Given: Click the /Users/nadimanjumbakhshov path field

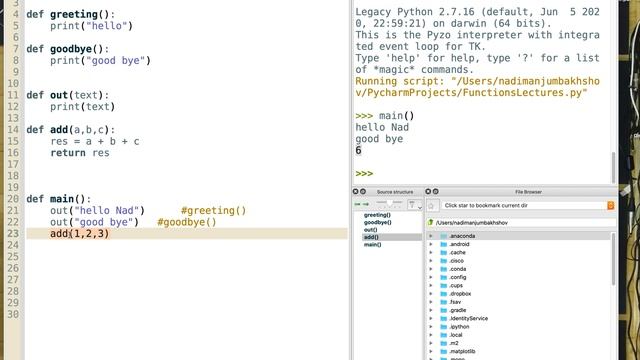Looking at the screenshot, I should (x=525, y=222).
